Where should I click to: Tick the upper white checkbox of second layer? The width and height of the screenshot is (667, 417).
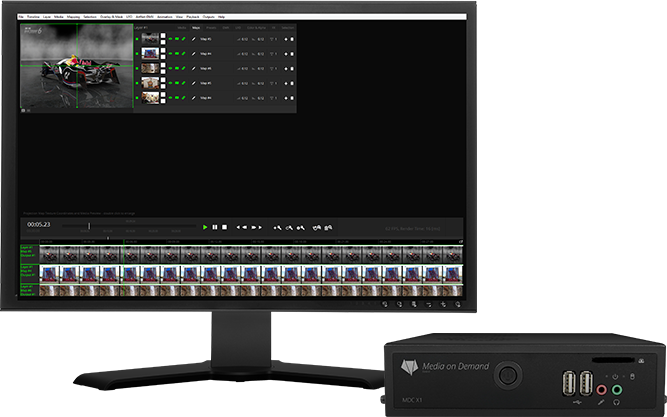click(x=163, y=51)
